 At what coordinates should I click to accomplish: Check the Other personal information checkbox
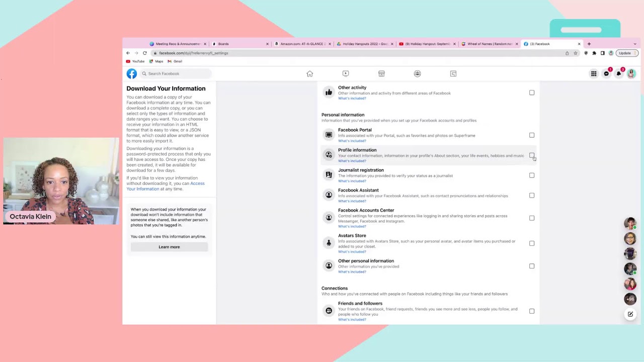[532, 266]
